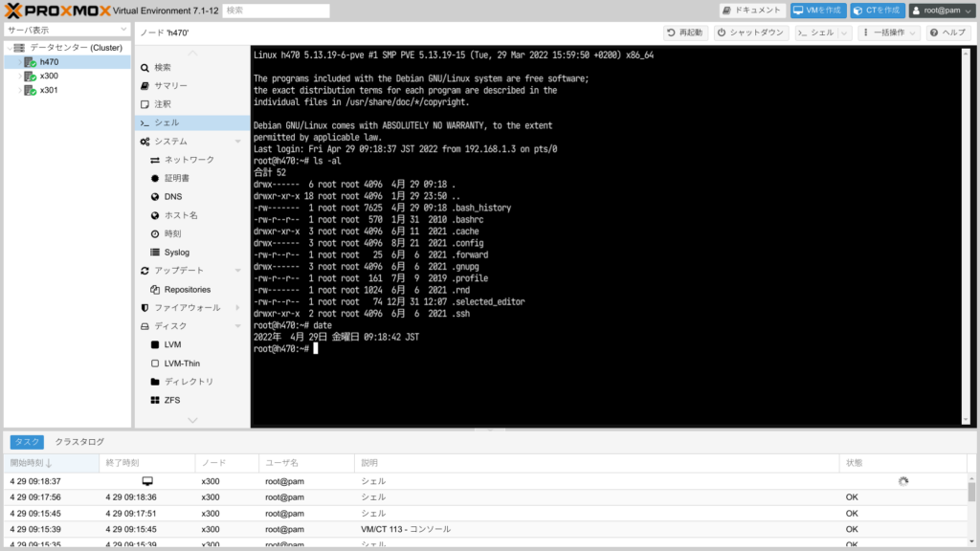This screenshot has height=551, width=980.
Task: Click the シャットダウン button
Action: (750, 33)
